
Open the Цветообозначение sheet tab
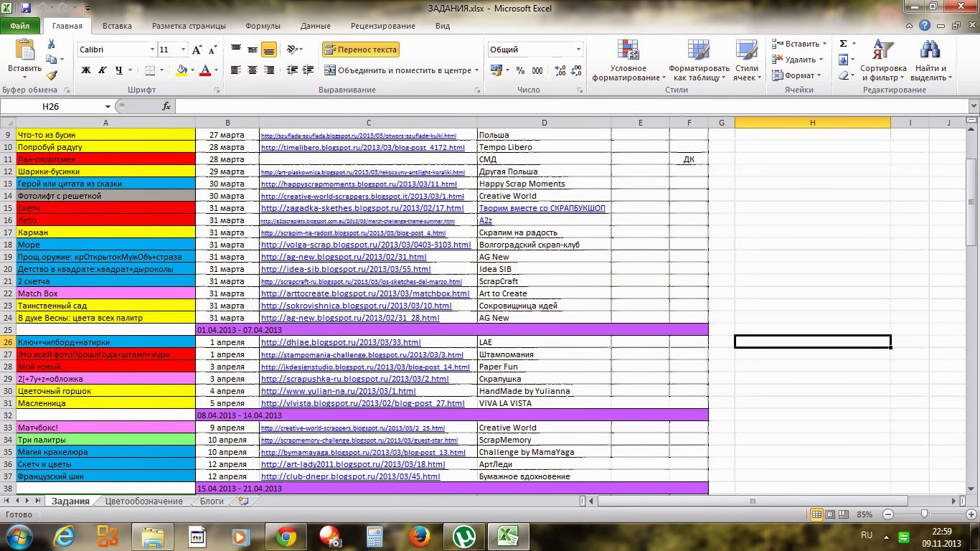(143, 501)
